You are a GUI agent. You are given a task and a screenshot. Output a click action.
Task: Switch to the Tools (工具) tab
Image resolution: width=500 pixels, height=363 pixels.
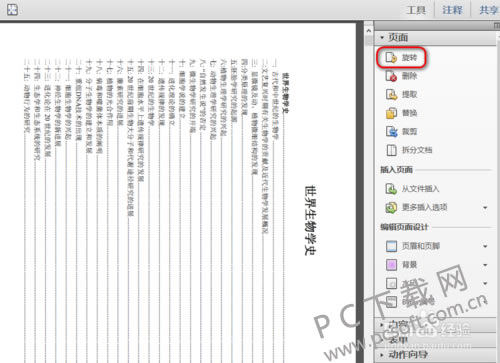[416, 10]
